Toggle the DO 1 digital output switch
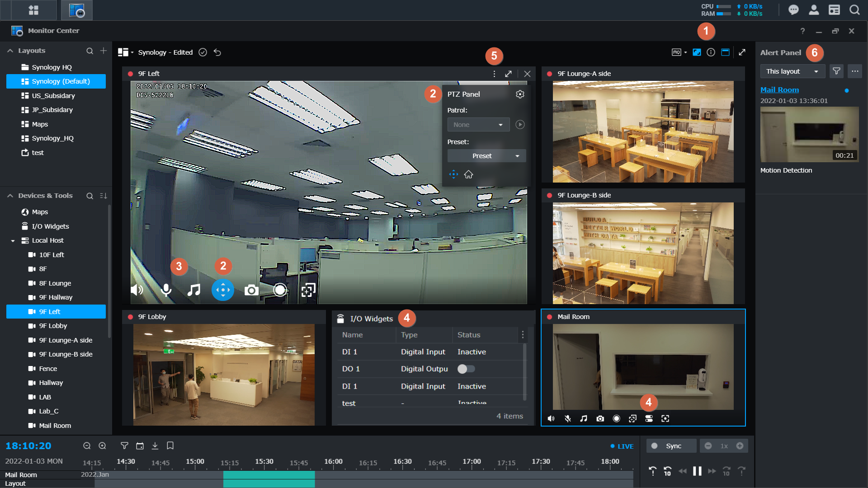 click(466, 369)
